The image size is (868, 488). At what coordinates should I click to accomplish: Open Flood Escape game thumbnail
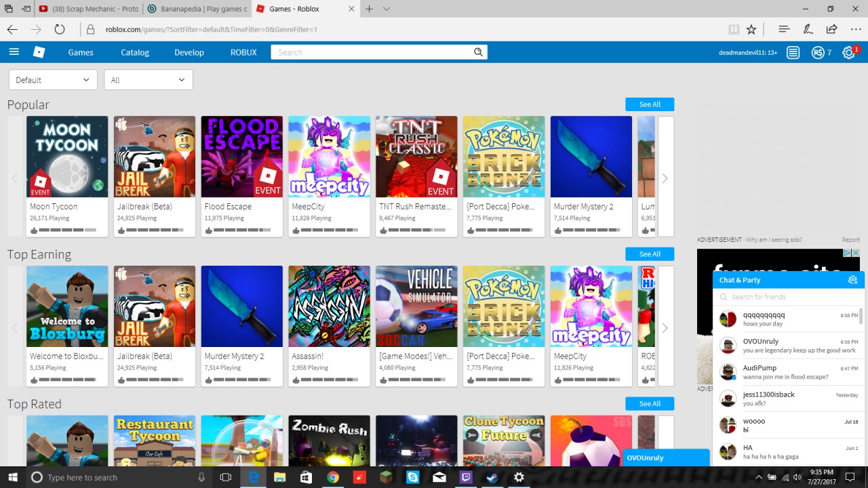242,157
